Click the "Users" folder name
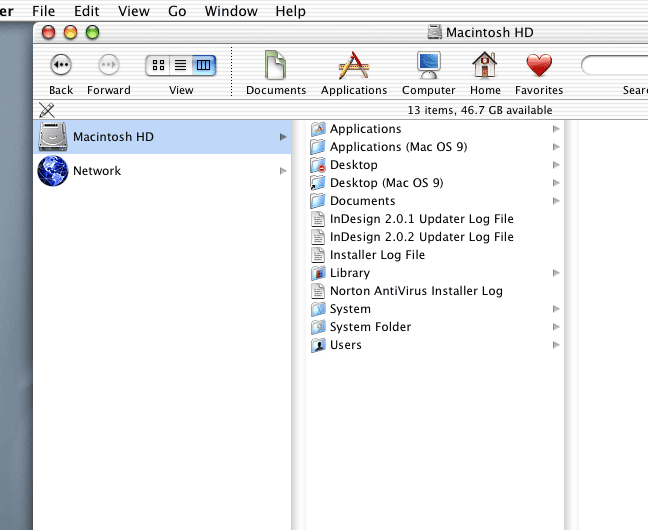 pos(345,345)
